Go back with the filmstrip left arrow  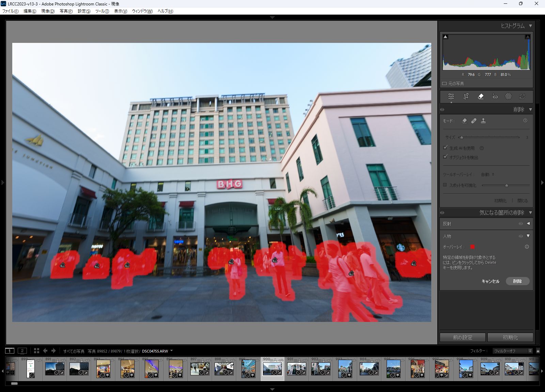pyautogui.click(x=45, y=350)
